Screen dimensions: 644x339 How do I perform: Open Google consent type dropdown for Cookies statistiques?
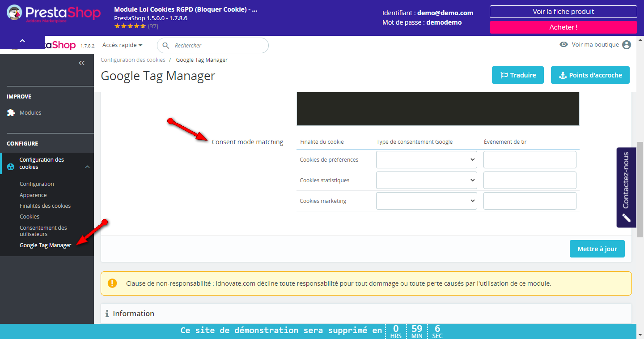tap(427, 180)
